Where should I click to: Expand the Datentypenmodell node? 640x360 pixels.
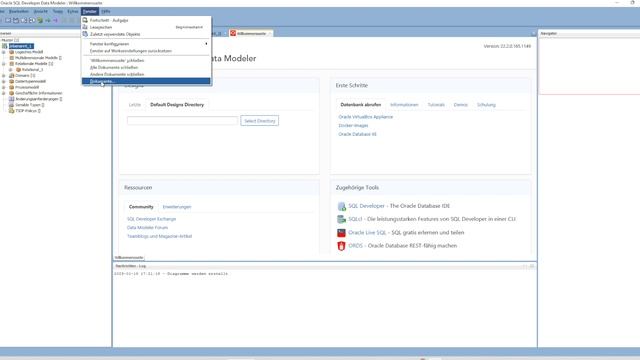point(4,81)
